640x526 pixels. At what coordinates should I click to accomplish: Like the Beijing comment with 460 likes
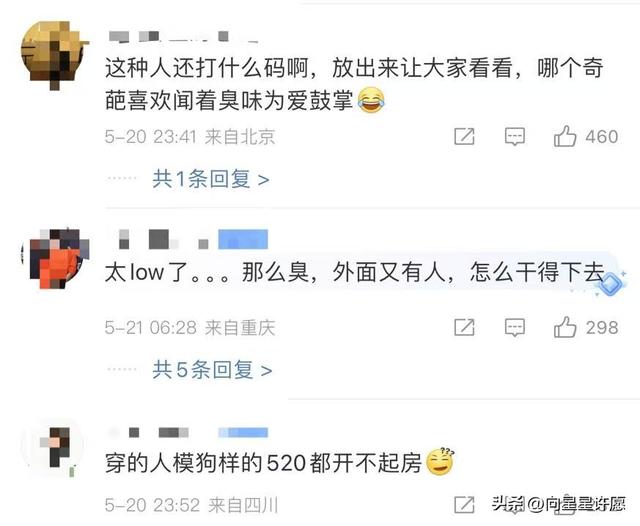coord(565,136)
